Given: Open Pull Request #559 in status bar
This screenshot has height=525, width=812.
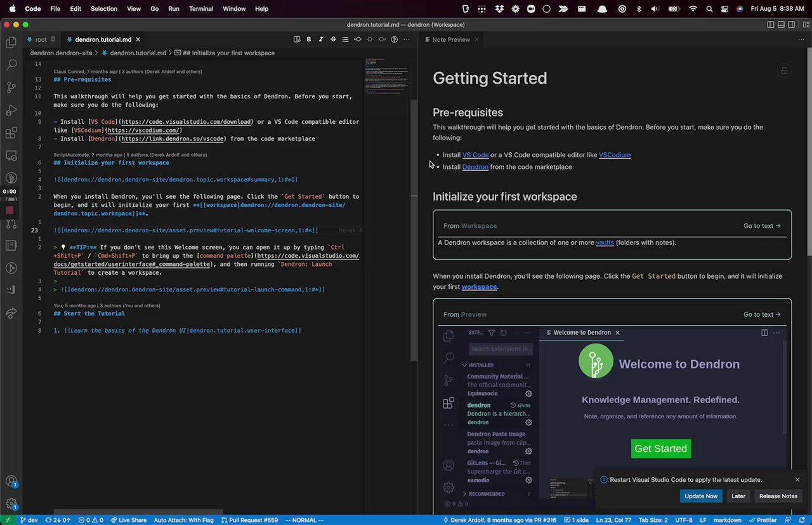Looking at the screenshot, I should click(249, 520).
